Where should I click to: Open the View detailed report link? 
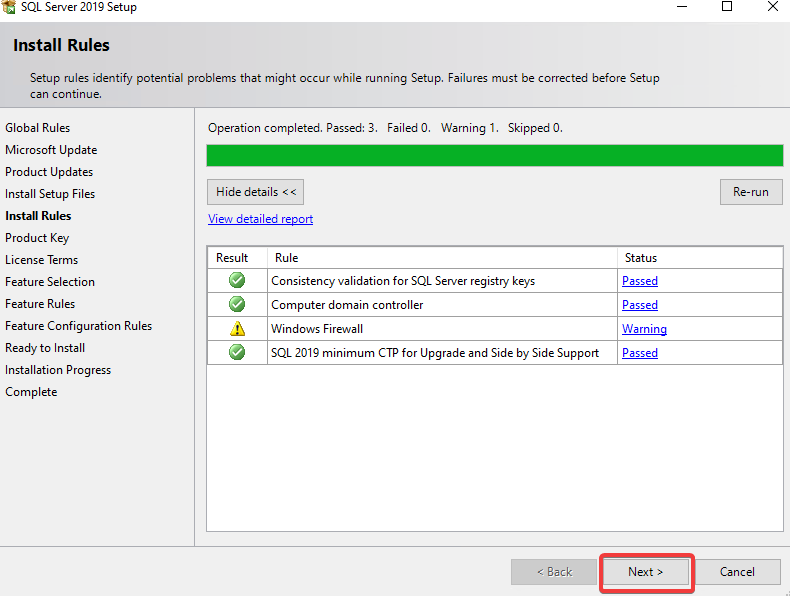coord(260,219)
